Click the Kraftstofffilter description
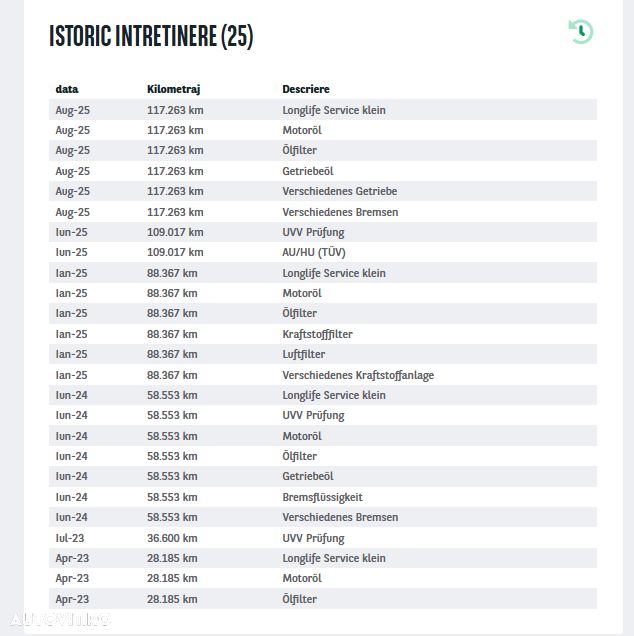 tap(317, 334)
